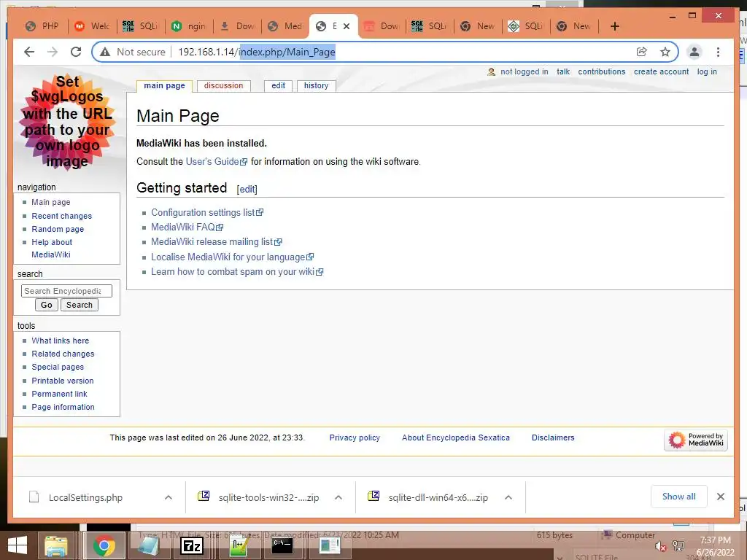Expand options for sqlite-dll-win64 zip download

pyautogui.click(x=508, y=497)
